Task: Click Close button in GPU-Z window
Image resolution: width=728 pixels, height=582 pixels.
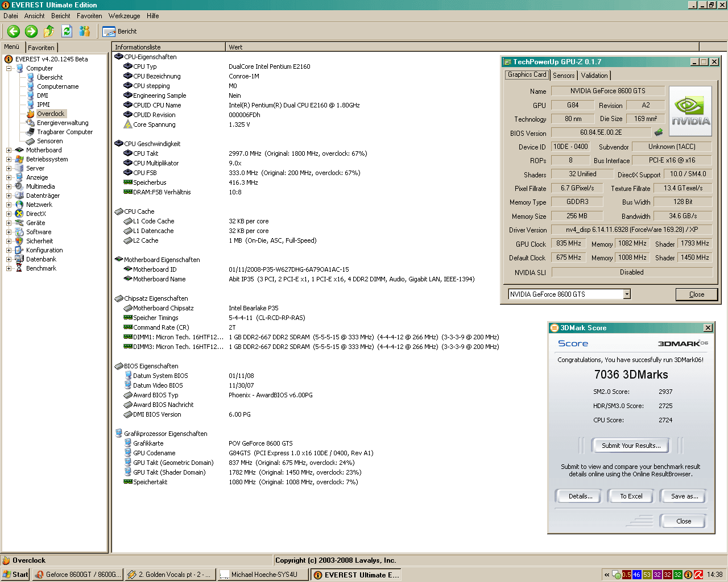Action: click(x=697, y=294)
